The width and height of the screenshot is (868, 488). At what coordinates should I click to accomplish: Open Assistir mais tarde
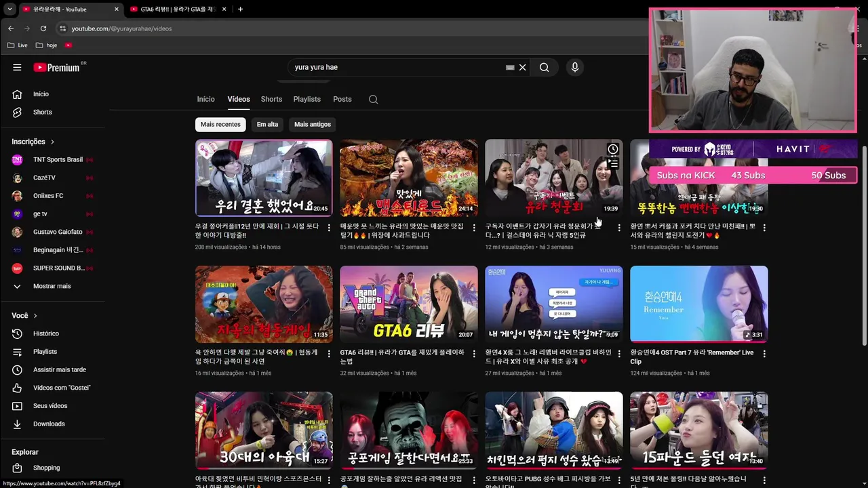(x=60, y=369)
